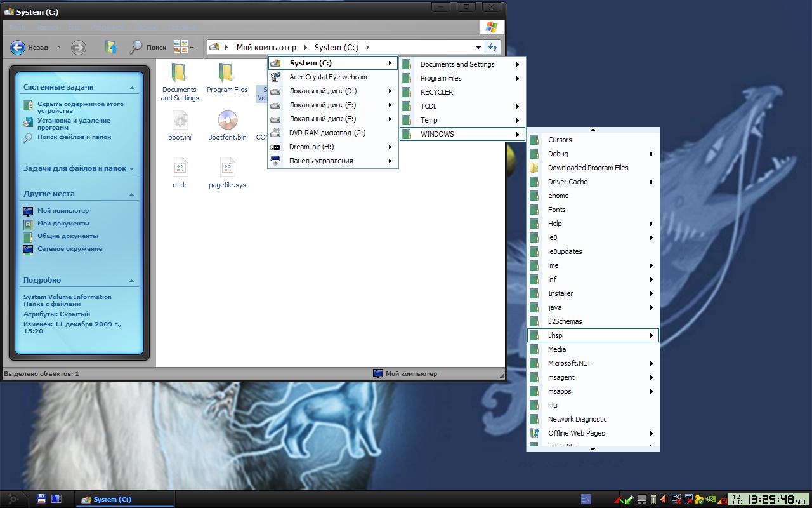Click the antivirus shield tray icon
Viewport: 812px width, 508px height.
(698, 499)
